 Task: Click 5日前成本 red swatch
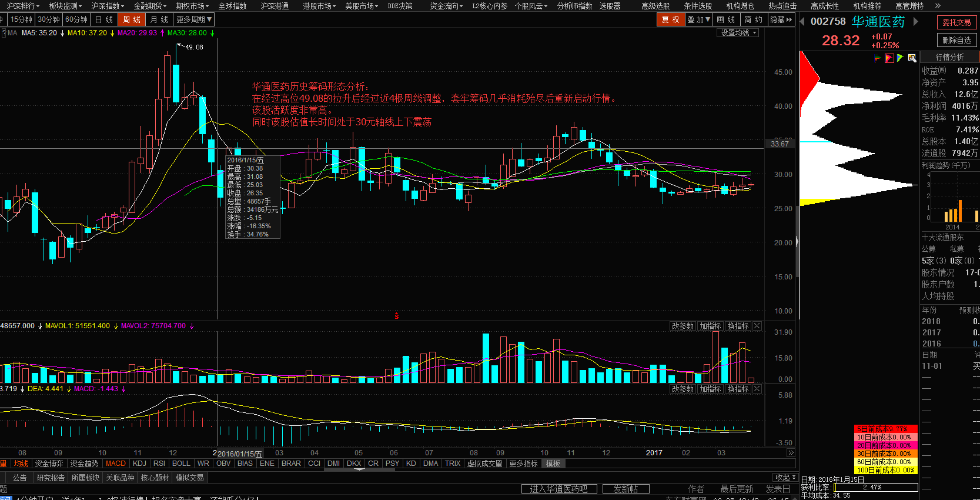[x=885, y=429]
